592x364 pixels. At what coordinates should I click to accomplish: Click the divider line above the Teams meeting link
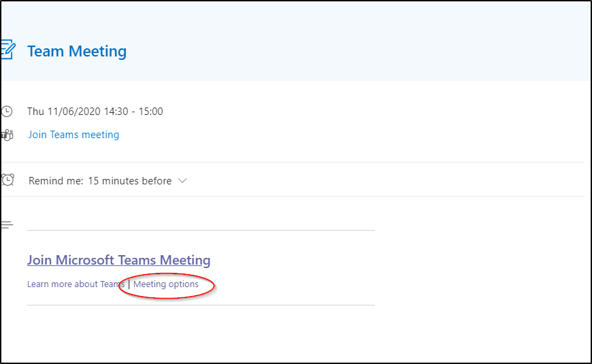(201, 230)
